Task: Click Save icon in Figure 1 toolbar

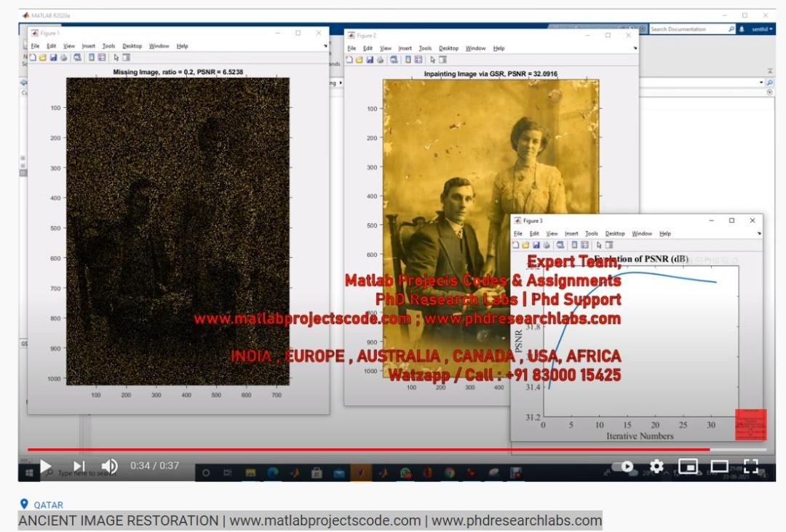Action: point(53,57)
